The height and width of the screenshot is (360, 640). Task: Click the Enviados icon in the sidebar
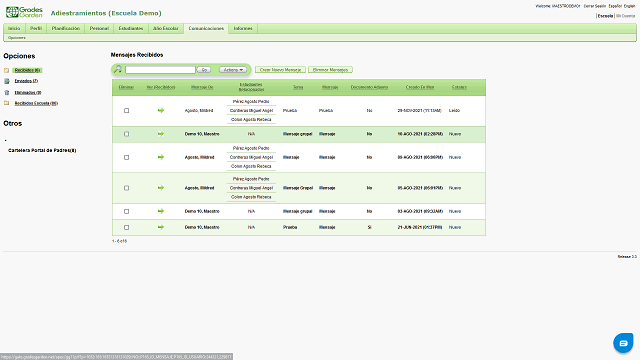pos(7,81)
